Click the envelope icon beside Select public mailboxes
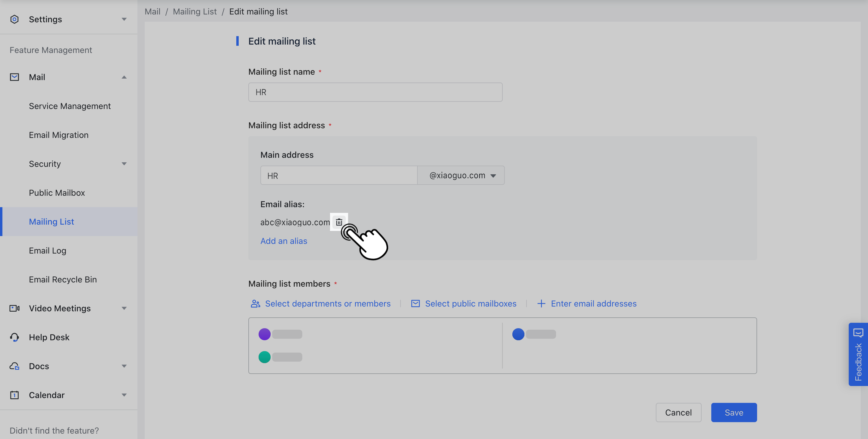Image resolution: width=868 pixels, height=439 pixels. click(x=415, y=303)
